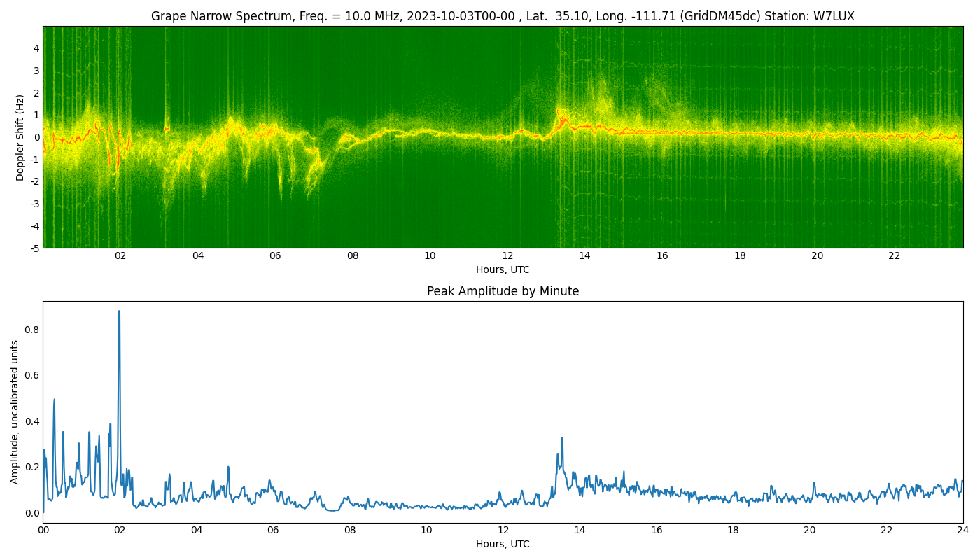
Task: Click Doppler axis tick '2'
Action: 36,93
